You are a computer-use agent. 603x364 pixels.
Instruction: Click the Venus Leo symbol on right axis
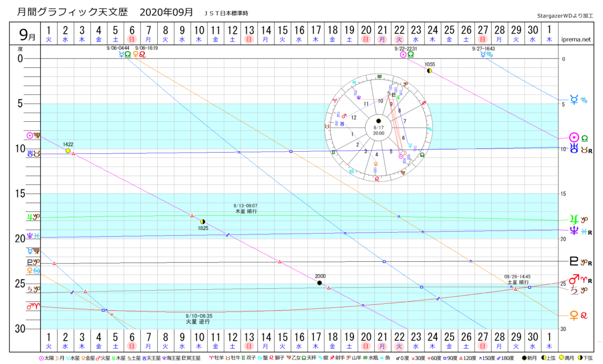(x=579, y=315)
